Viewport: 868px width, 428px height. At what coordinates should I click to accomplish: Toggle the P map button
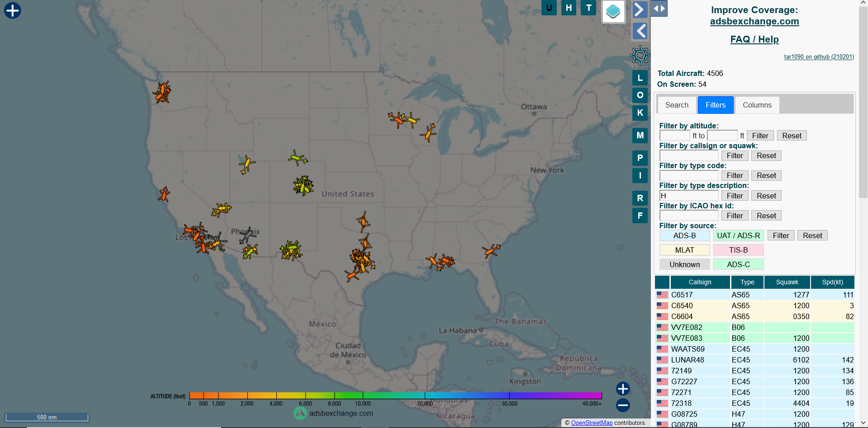pos(640,158)
